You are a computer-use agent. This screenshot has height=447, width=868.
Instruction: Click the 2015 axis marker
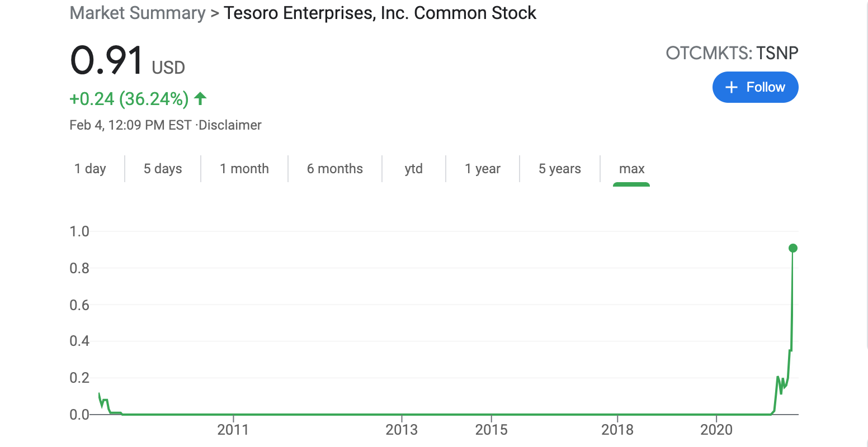491,429
